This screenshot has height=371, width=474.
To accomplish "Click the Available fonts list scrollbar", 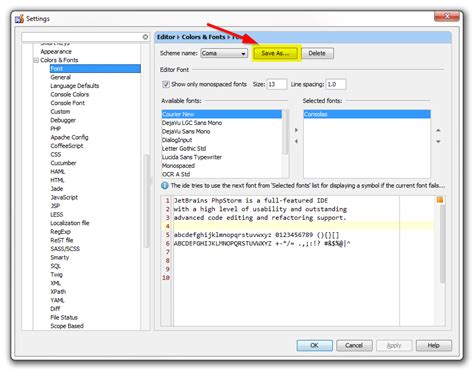I will pyautogui.click(x=285, y=132).
